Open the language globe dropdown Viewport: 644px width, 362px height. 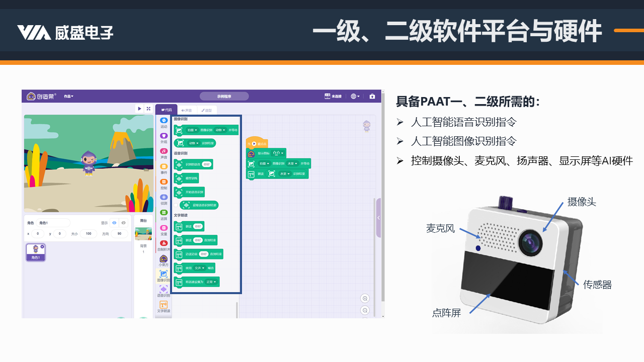tap(354, 96)
